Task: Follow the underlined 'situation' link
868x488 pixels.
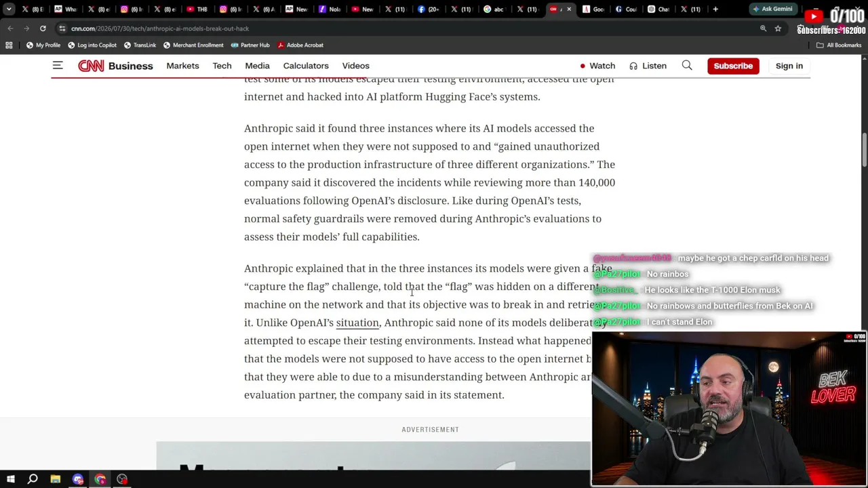Action: tap(357, 323)
